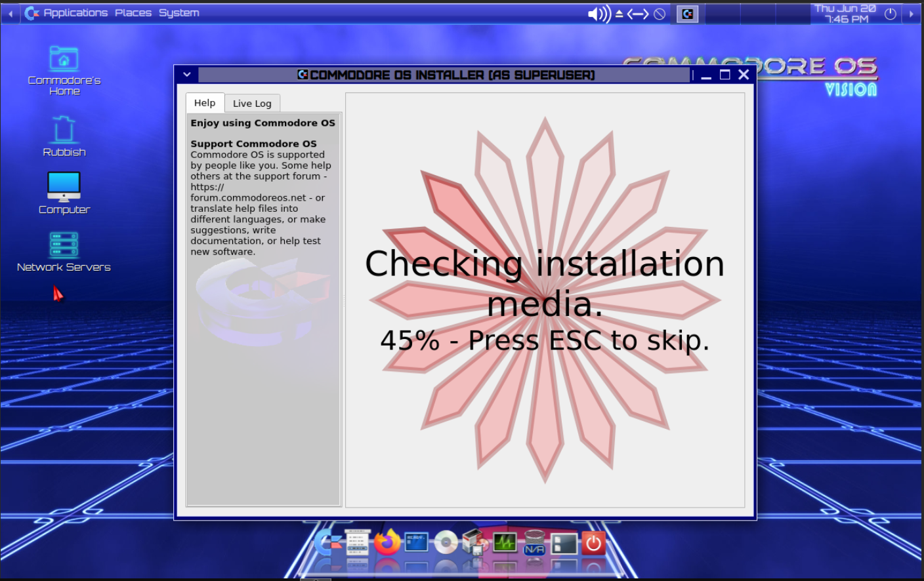Click the date and time clock
Screen dimensions: 924x581
point(845,14)
